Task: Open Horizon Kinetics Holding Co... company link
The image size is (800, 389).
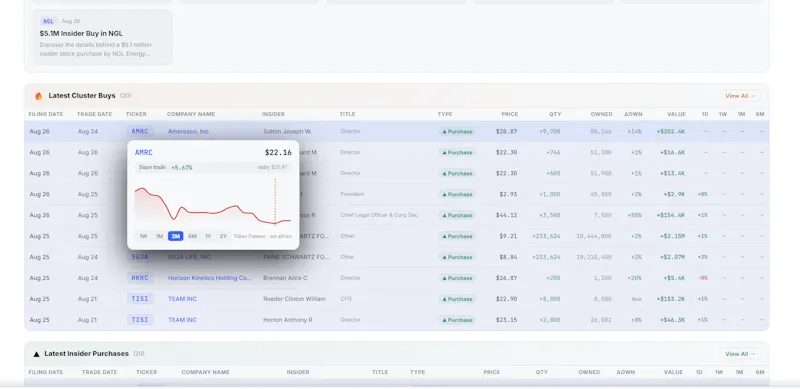Action: (210, 278)
